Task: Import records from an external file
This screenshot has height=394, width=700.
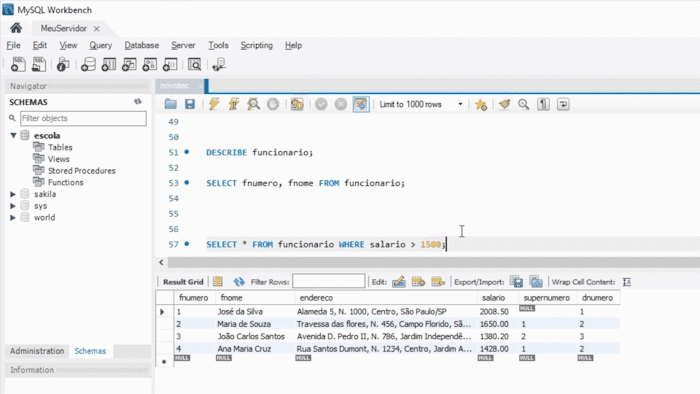Action: (x=536, y=282)
